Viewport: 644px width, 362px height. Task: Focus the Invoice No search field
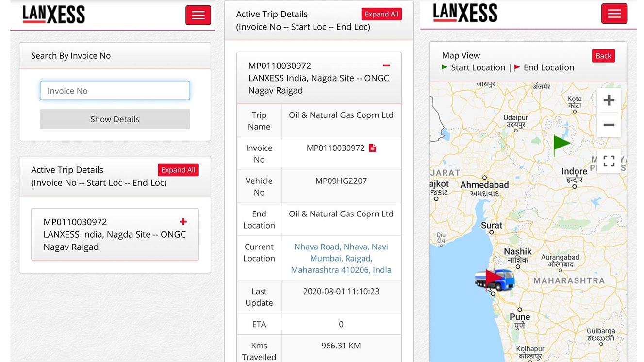(x=115, y=91)
